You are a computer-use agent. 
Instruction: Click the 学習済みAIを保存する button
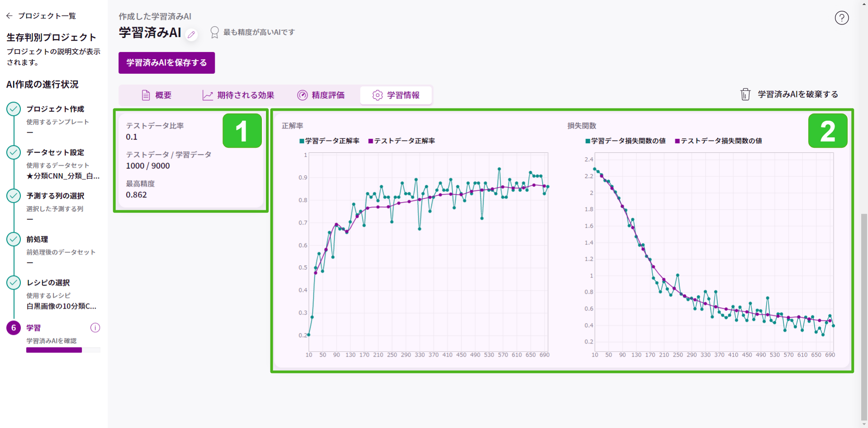(166, 63)
